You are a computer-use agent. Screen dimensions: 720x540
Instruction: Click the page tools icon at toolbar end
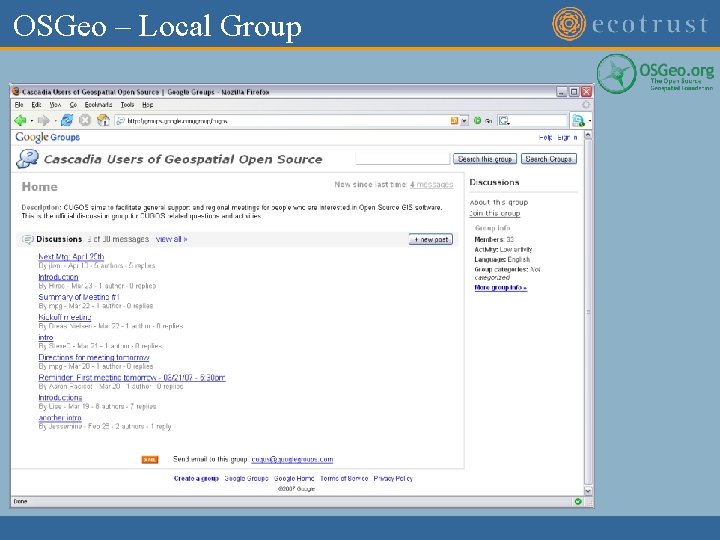point(578,121)
